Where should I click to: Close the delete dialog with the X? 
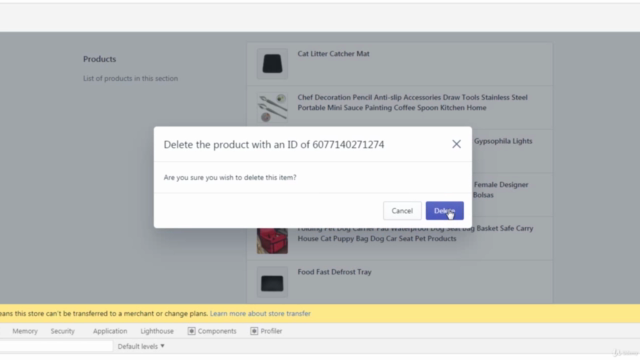[x=456, y=144]
